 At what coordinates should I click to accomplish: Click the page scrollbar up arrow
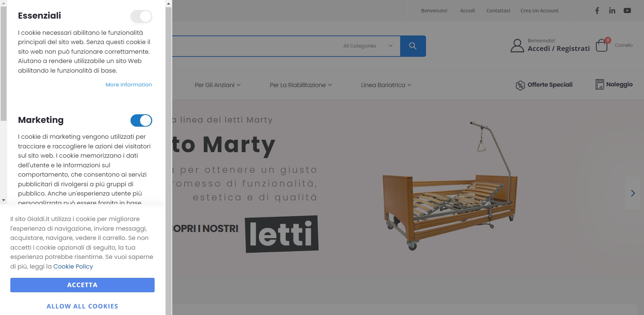[168, 3]
